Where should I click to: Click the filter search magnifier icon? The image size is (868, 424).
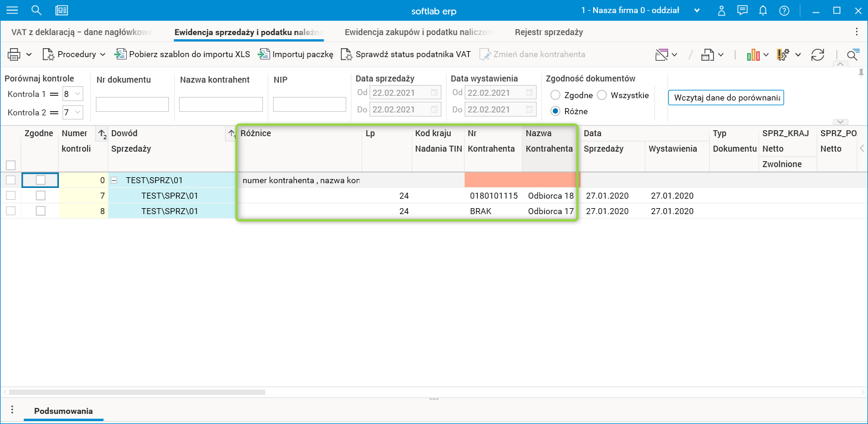tap(853, 55)
